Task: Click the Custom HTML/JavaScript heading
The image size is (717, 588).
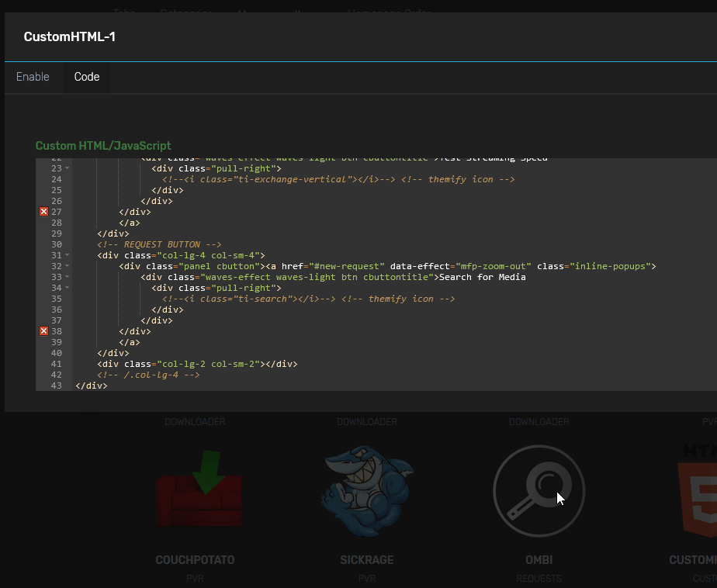Action: click(103, 146)
